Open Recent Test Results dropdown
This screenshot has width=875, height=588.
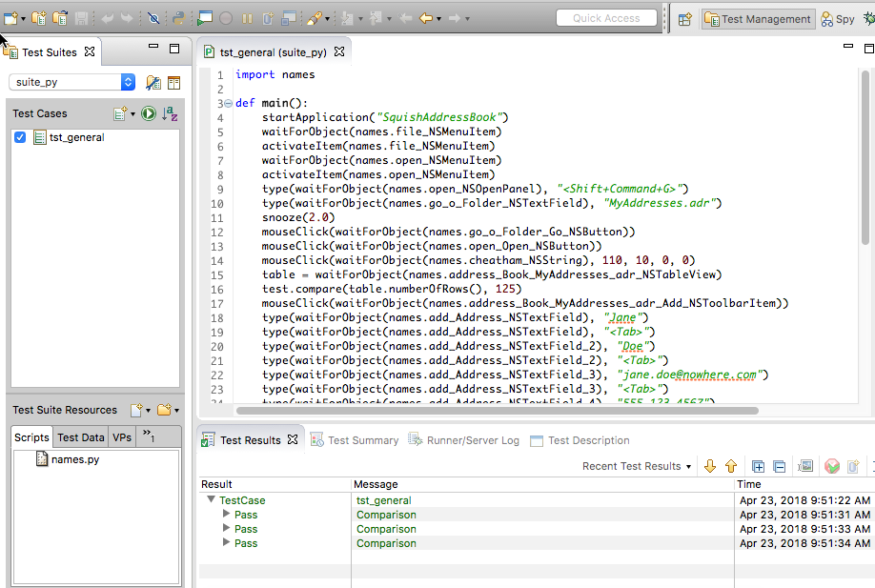(638, 466)
